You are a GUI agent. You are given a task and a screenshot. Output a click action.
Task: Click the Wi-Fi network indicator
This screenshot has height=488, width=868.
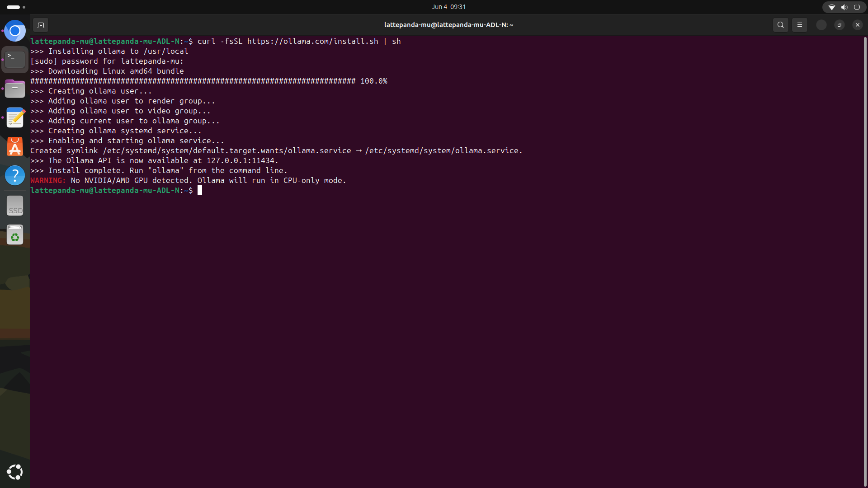831,7
